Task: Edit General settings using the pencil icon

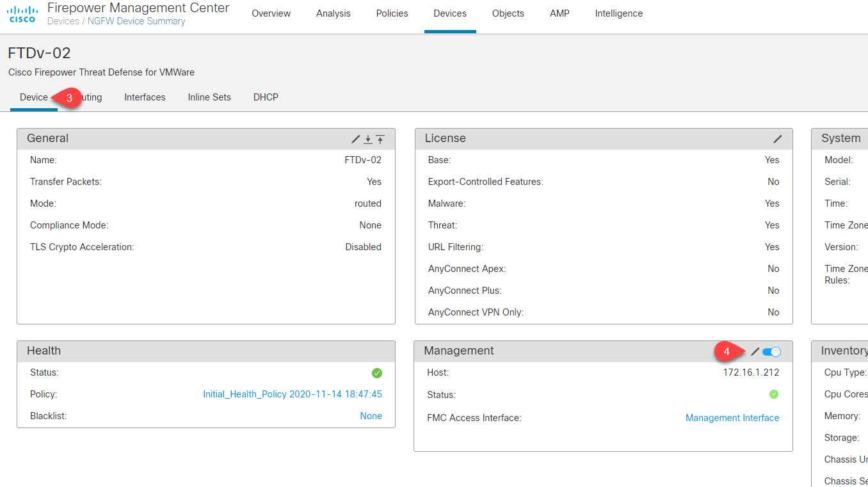Action: (356, 139)
